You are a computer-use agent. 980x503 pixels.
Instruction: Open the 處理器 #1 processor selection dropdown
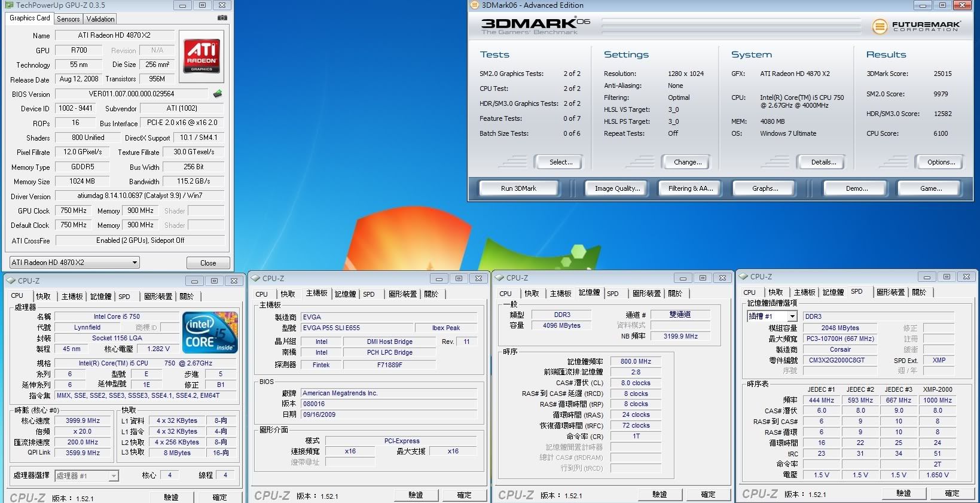[x=87, y=475]
